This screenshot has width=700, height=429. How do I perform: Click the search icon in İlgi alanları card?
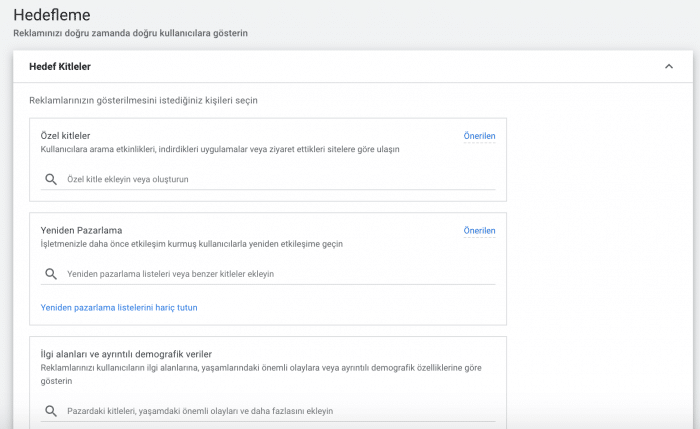pos(50,411)
